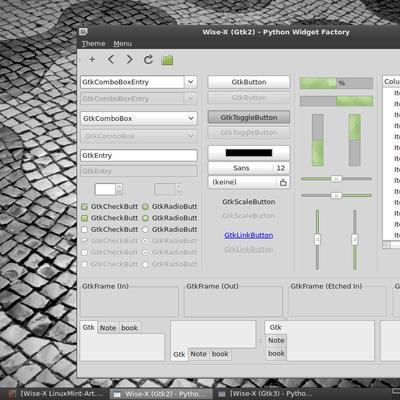The image size is (400, 400).
Task: Open the Theme menu
Action: click(93, 44)
